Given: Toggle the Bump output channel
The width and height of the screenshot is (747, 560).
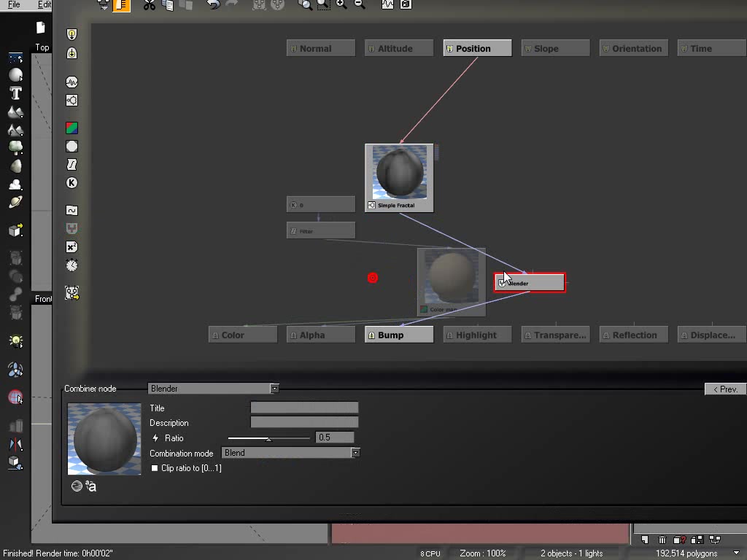Looking at the screenshot, I should pyautogui.click(x=398, y=334).
